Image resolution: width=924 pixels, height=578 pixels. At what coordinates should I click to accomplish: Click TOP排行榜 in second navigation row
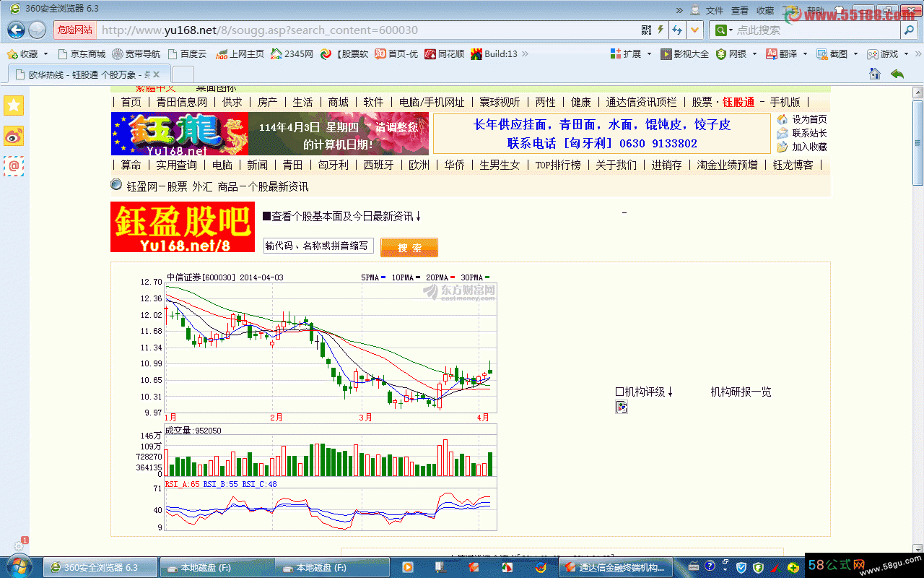(x=557, y=165)
